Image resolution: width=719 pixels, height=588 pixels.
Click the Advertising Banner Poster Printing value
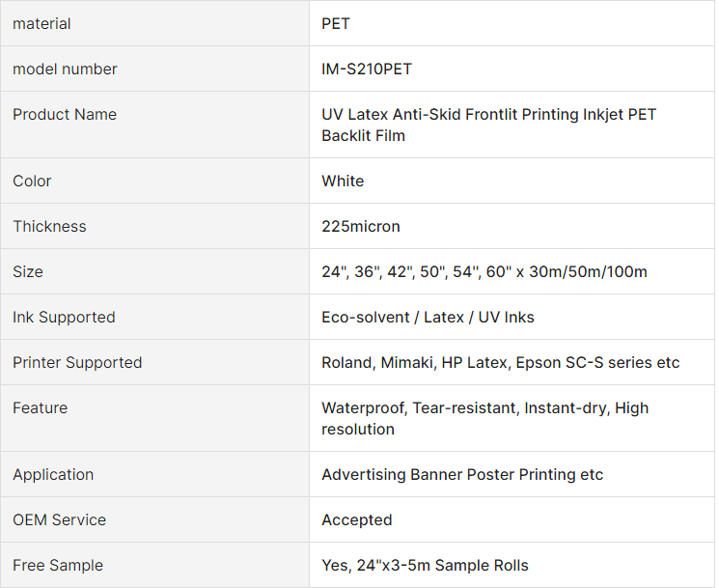coord(462,474)
